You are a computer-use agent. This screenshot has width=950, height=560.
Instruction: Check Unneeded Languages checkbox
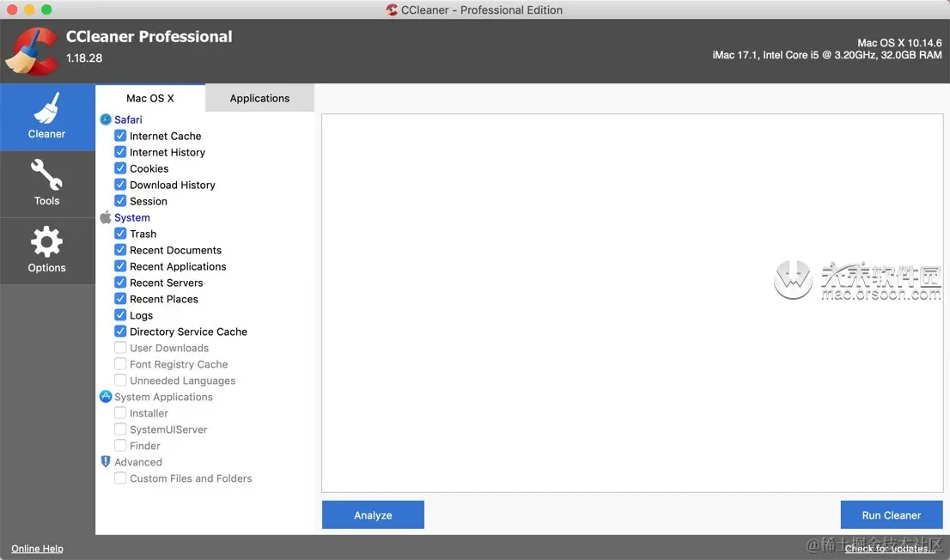click(120, 380)
